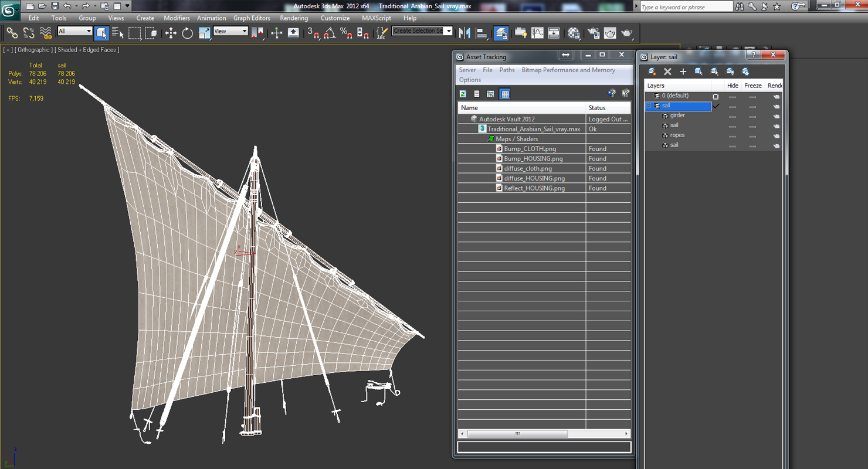
Task: Toggle the 3D Snaps button
Action: pos(313,33)
